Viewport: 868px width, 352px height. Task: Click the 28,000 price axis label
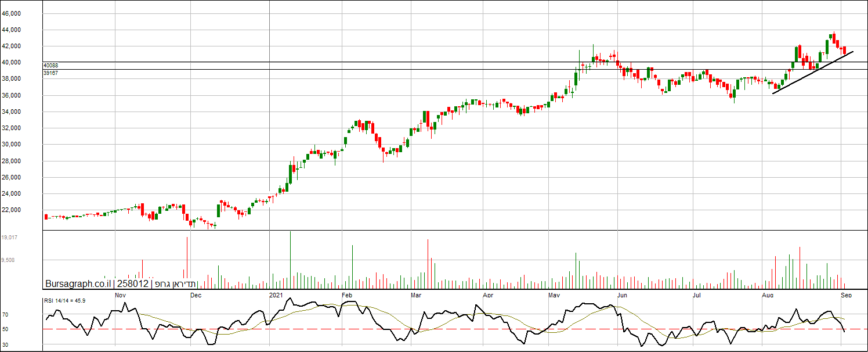[12, 161]
